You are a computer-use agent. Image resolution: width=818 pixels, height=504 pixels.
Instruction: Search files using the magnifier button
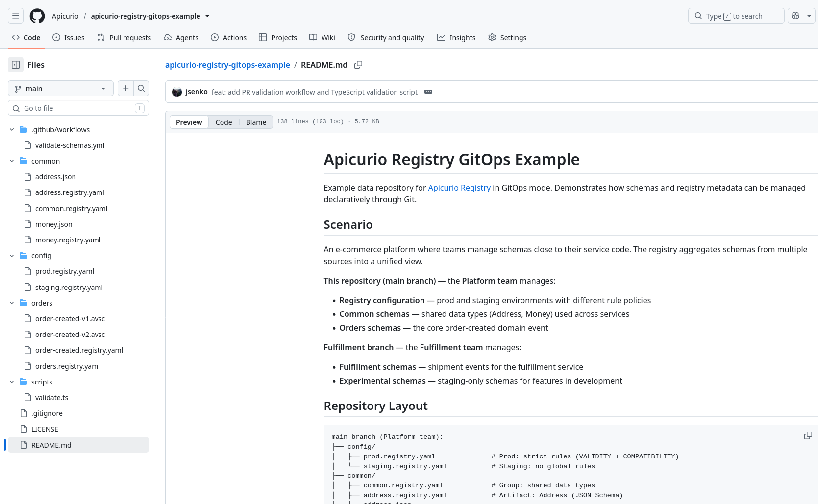[141, 88]
